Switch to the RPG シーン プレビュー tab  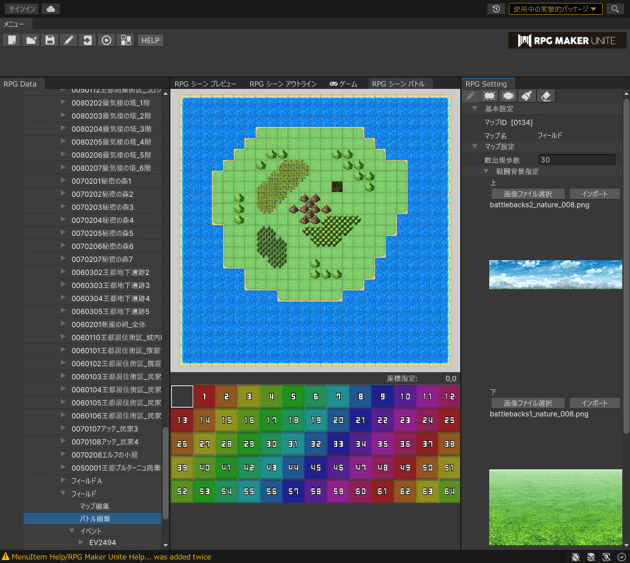click(x=205, y=84)
